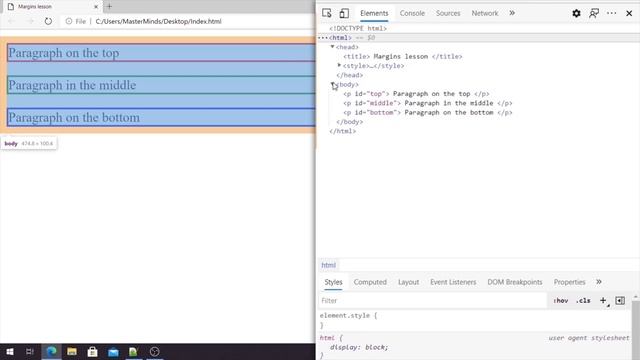Switch to the Console tab
The width and height of the screenshot is (640, 360).
coord(412,13)
